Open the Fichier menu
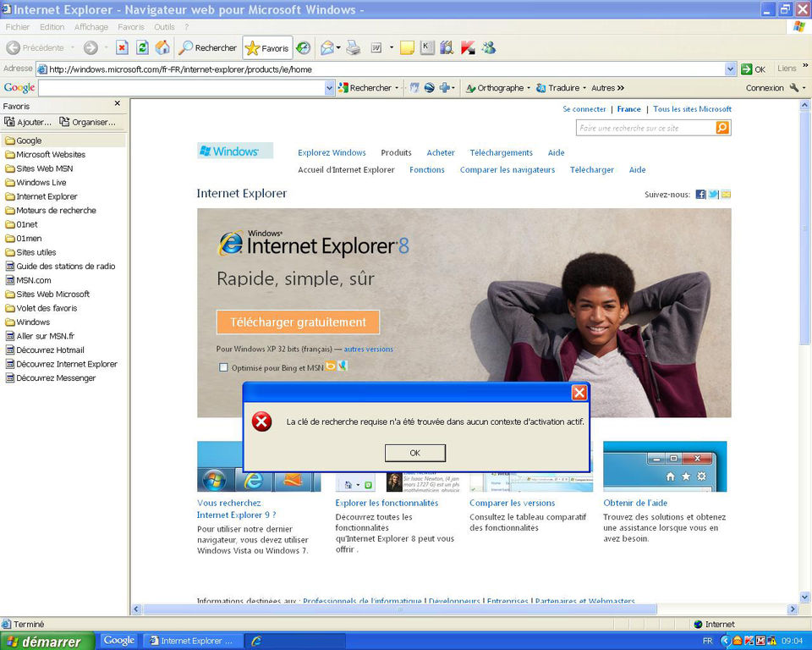 click(x=18, y=26)
